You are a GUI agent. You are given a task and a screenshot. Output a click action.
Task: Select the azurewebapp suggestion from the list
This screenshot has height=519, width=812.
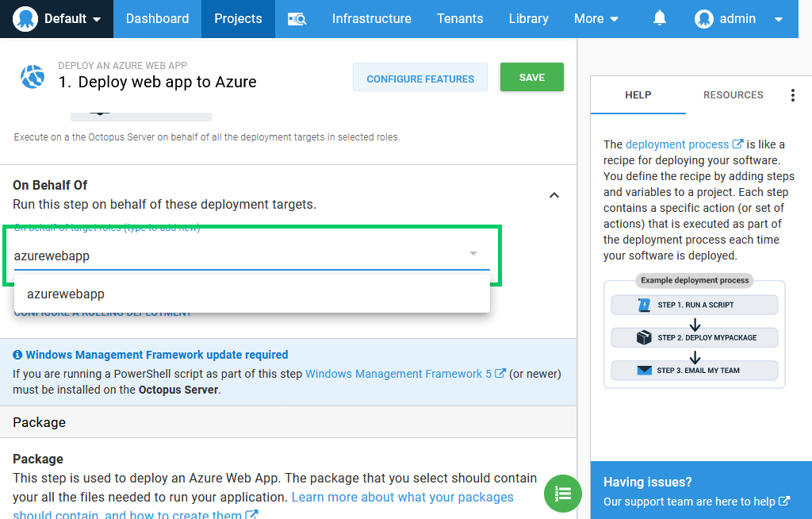coord(252,294)
